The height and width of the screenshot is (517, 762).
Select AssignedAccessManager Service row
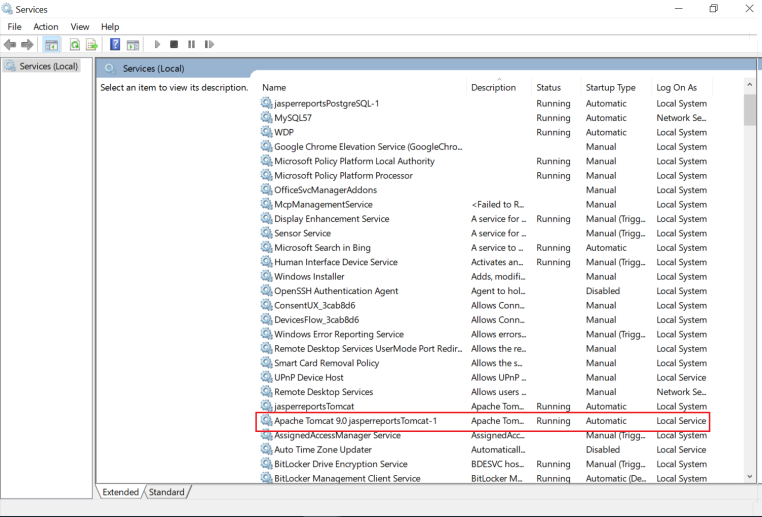coord(483,435)
